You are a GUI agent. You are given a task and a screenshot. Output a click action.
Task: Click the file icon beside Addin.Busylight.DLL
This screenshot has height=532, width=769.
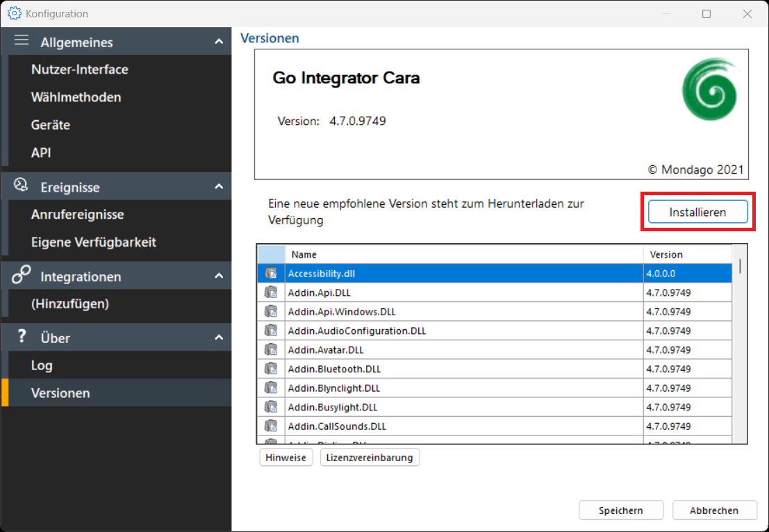point(271,407)
